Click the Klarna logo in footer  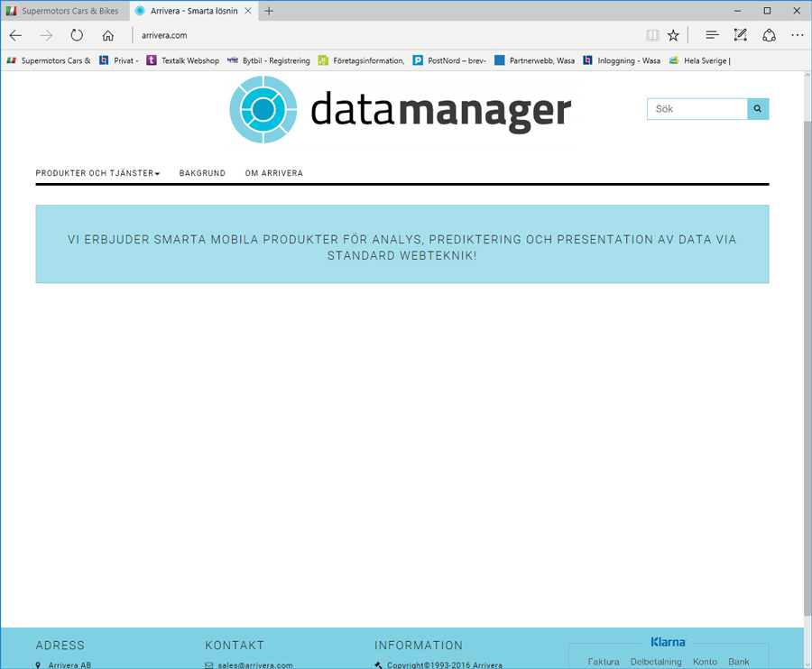[668, 642]
